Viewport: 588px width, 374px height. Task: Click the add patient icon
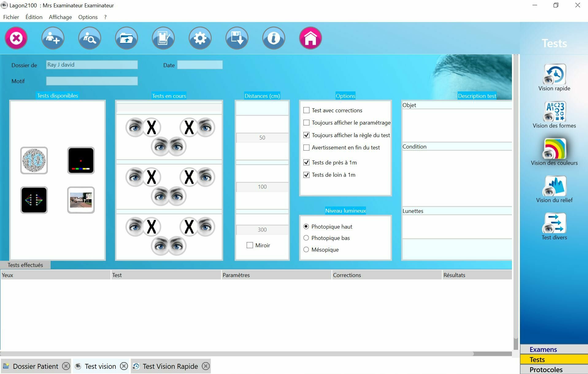pos(53,38)
